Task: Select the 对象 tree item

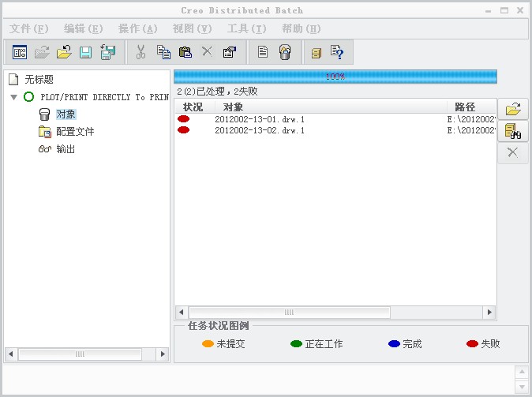Action: [x=66, y=114]
